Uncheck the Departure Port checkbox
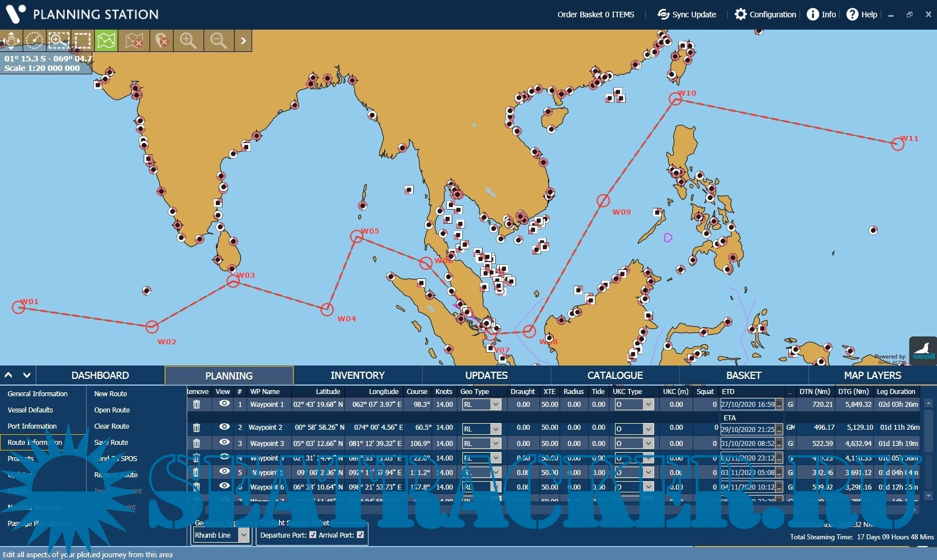 click(313, 535)
